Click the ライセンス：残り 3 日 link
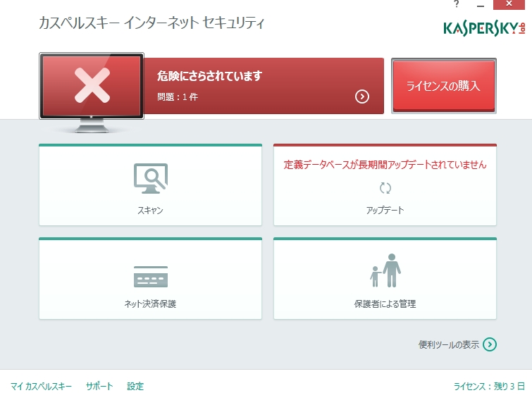This screenshot has height=400, width=532. click(489, 387)
